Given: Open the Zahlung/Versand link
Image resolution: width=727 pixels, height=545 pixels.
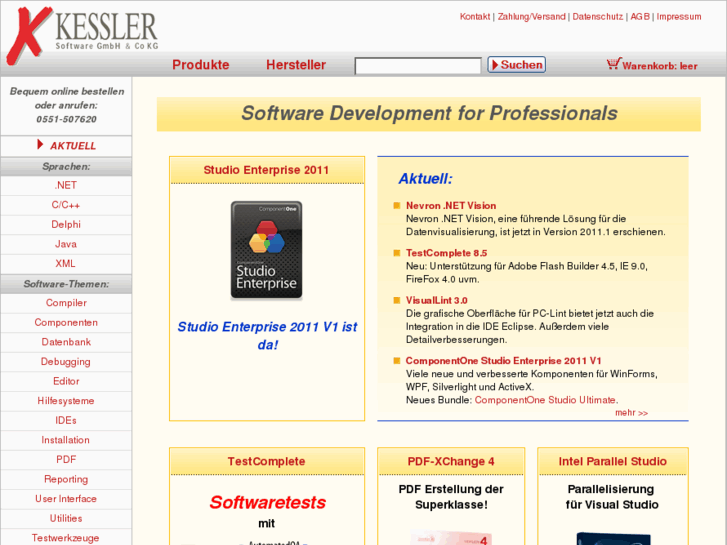Looking at the screenshot, I should pos(531,17).
